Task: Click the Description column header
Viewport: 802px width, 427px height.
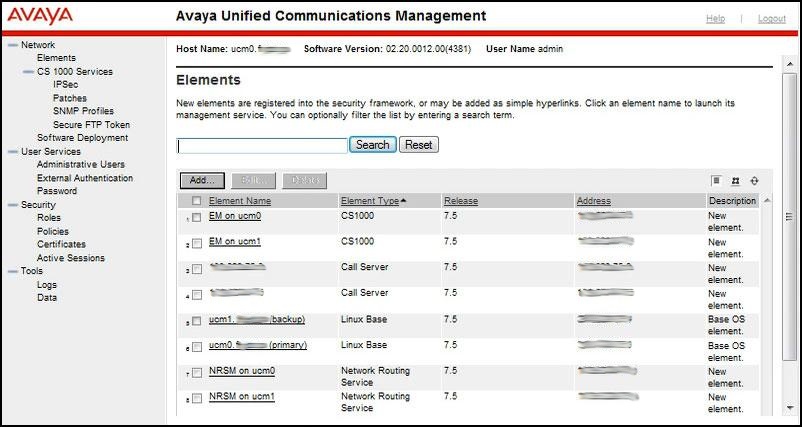Action: point(732,201)
